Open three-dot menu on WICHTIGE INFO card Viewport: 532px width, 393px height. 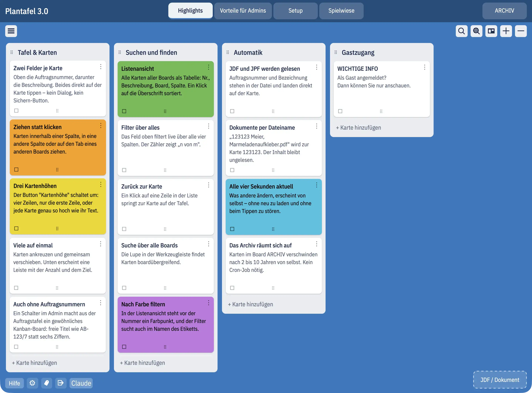(425, 67)
